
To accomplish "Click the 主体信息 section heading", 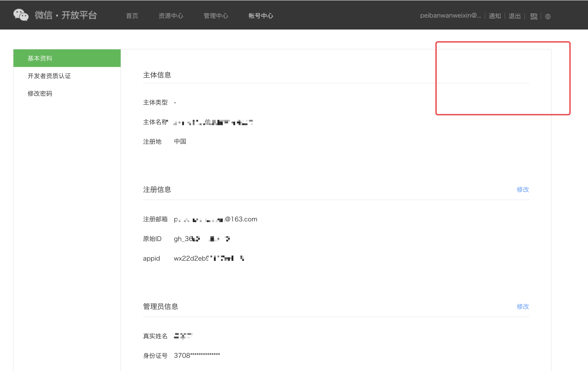I will [x=157, y=75].
